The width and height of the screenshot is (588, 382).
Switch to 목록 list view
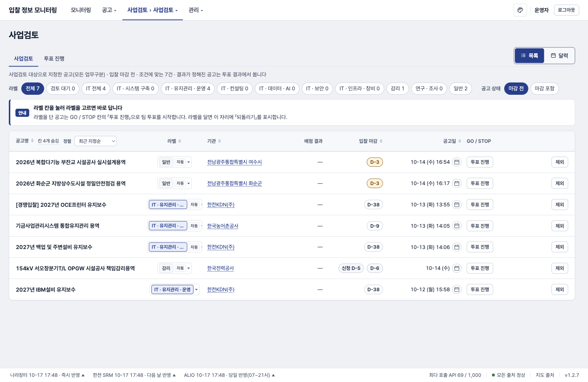pyautogui.click(x=529, y=56)
